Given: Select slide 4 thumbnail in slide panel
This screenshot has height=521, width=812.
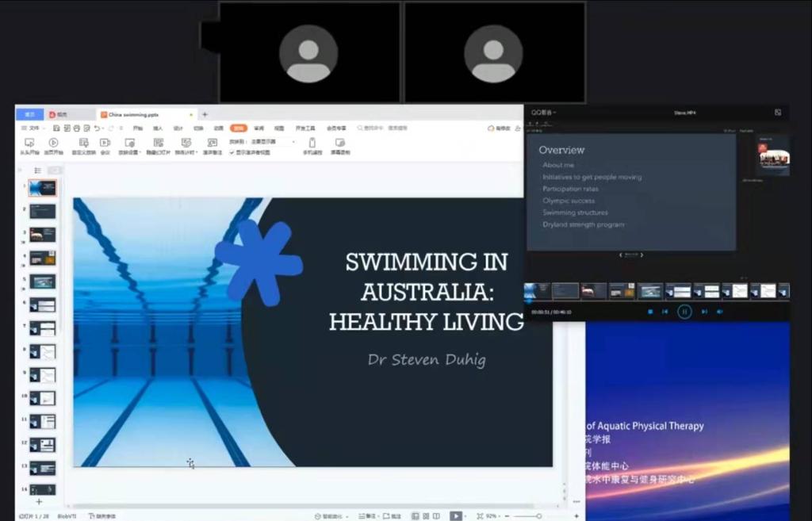Looking at the screenshot, I should tap(43, 258).
